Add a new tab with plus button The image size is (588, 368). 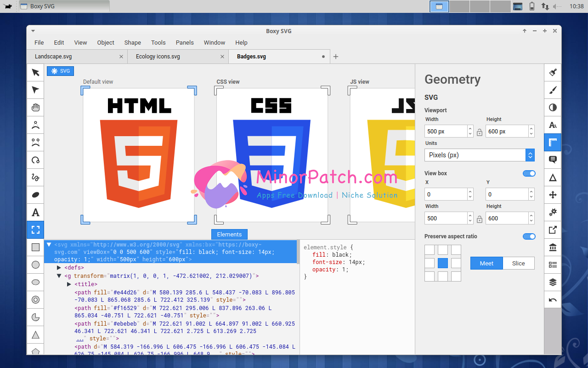(x=336, y=57)
